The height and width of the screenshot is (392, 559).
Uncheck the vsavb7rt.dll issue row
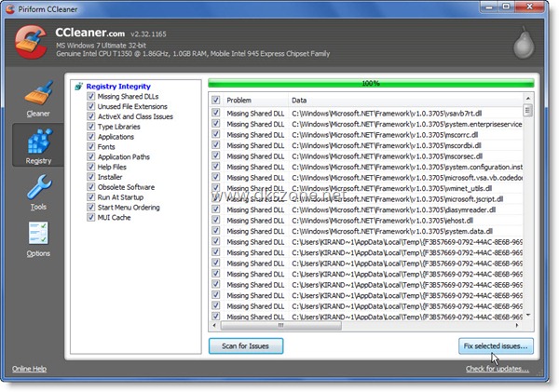click(x=216, y=113)
